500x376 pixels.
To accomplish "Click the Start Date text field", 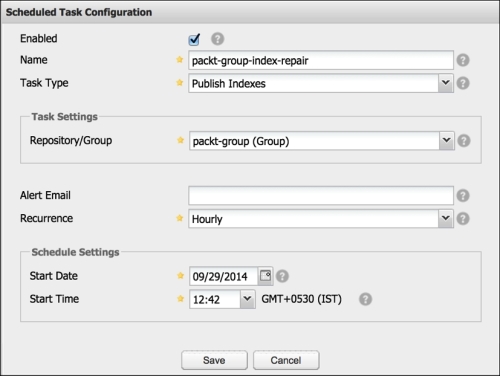I will (224, 276).
